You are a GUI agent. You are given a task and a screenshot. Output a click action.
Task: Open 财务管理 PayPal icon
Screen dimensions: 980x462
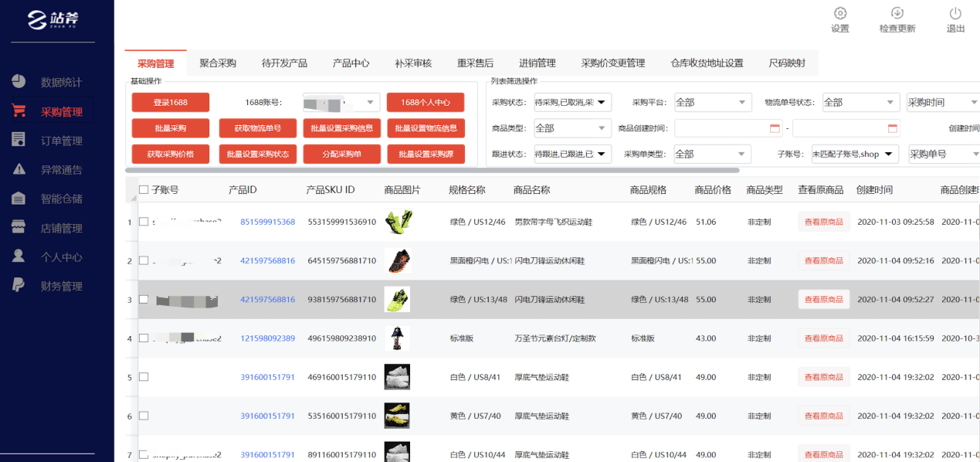[x=19, y=285]
